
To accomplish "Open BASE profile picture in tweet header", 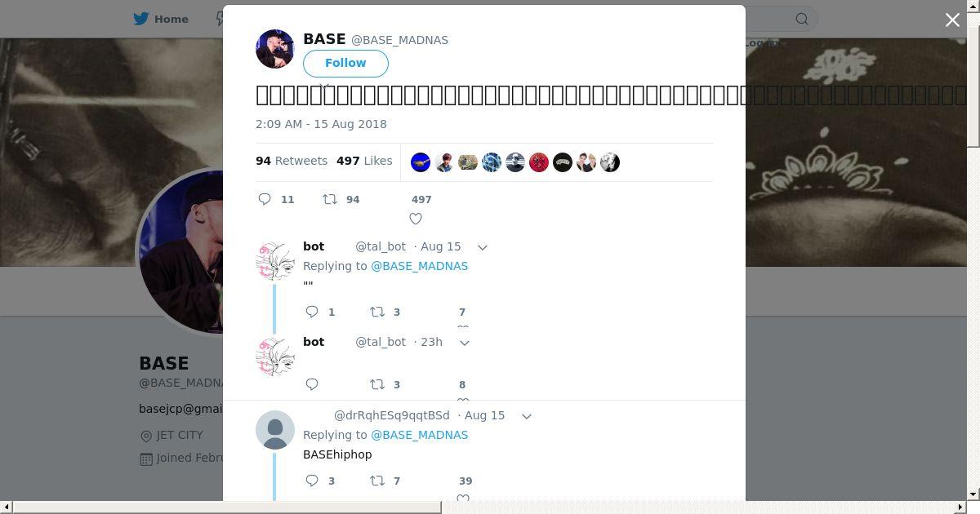I will pos(275,49).
